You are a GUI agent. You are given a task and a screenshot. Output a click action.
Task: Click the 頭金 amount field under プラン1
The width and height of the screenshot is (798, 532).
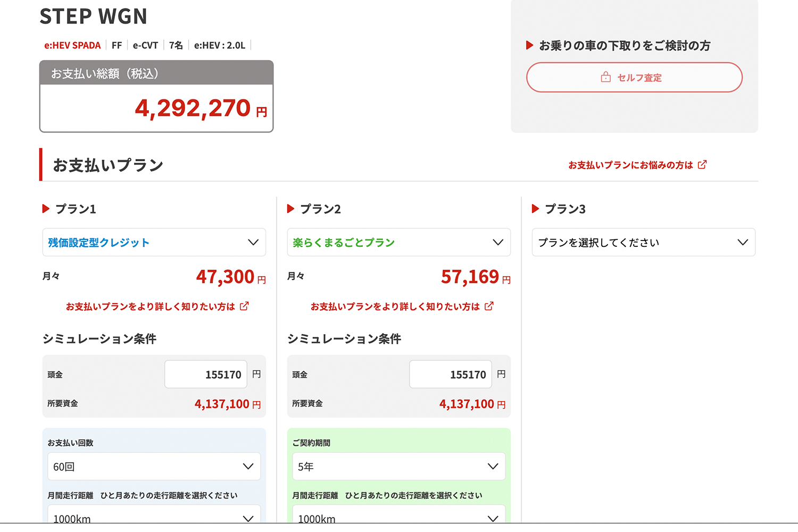[206, 374]
